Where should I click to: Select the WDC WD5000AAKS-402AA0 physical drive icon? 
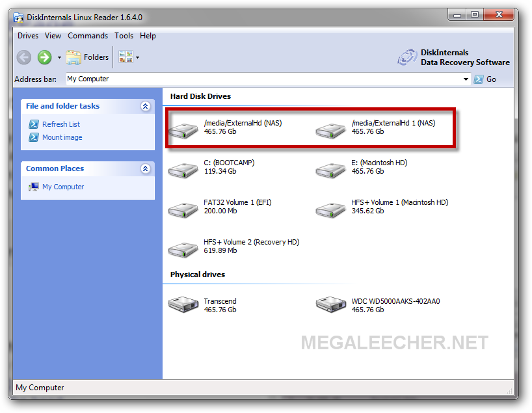point(331,304)
